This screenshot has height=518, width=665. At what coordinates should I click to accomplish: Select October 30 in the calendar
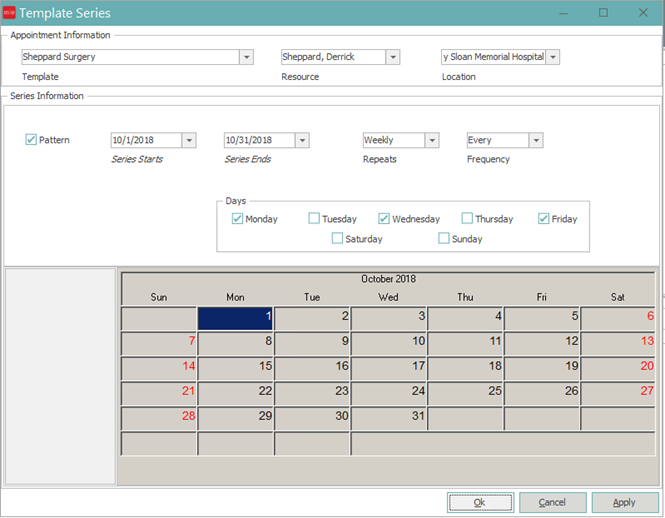[x=312, y=419]
